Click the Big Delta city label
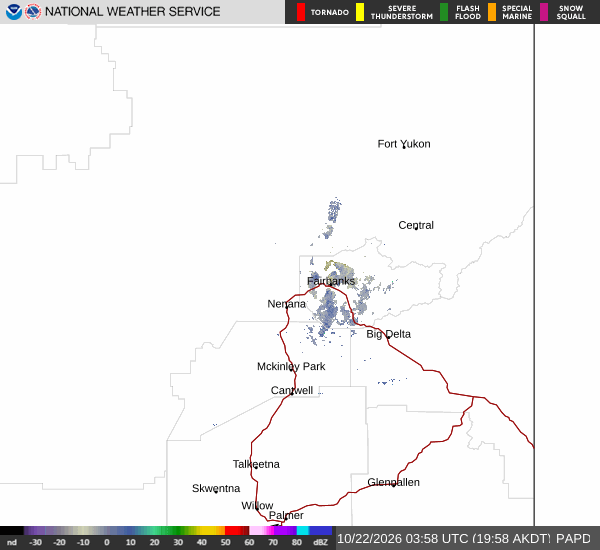The height and width of the screenshot is (550, 600). 388,334
